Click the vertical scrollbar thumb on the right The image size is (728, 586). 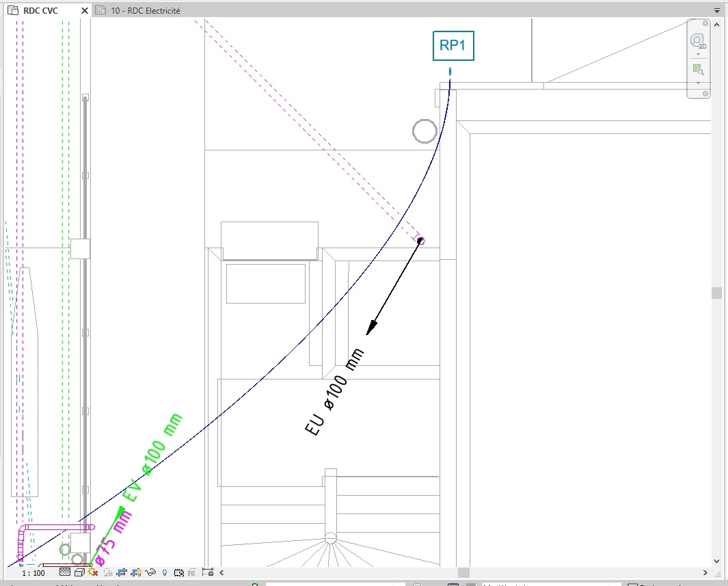tap(716, 293)
